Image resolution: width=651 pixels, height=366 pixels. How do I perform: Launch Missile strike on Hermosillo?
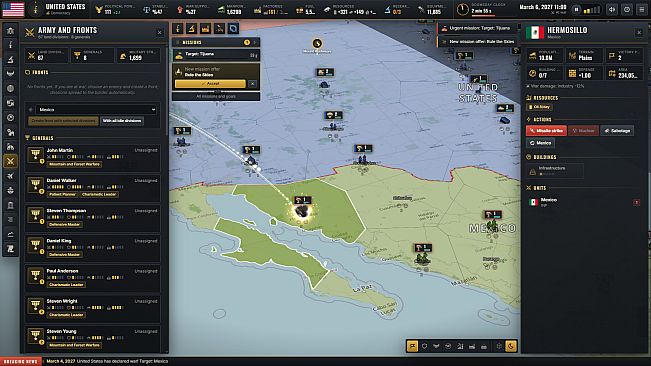tap(546, 131)
